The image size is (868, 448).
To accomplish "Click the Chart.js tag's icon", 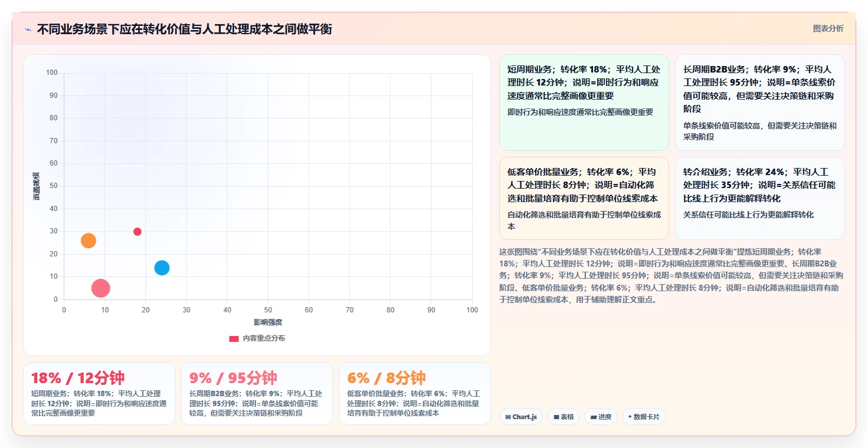I will pyautogui.click(x=508, y=417).
